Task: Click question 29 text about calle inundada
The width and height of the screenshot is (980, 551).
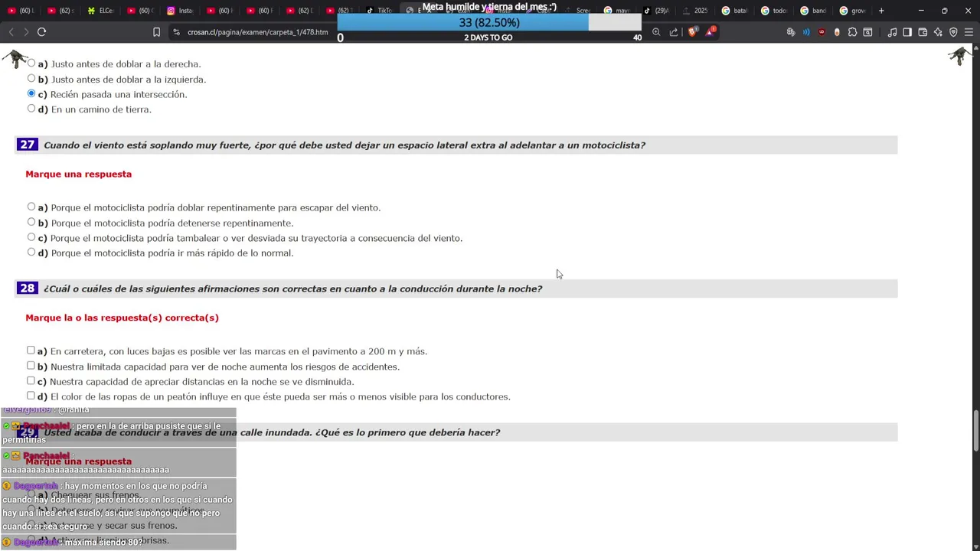Action: click(x=272, y=432)
